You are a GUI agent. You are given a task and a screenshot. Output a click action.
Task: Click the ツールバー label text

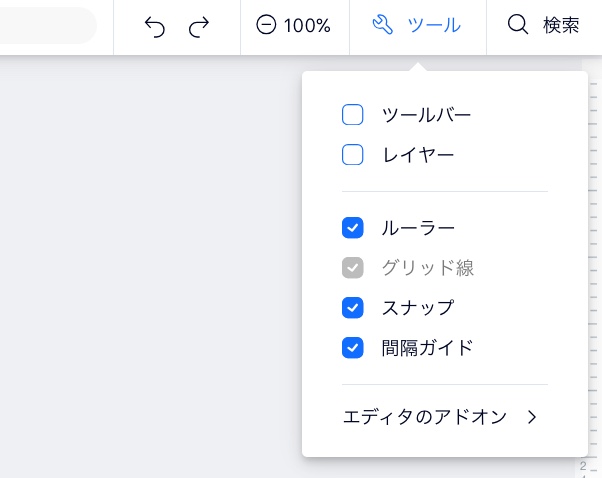(x=426, y=115)
